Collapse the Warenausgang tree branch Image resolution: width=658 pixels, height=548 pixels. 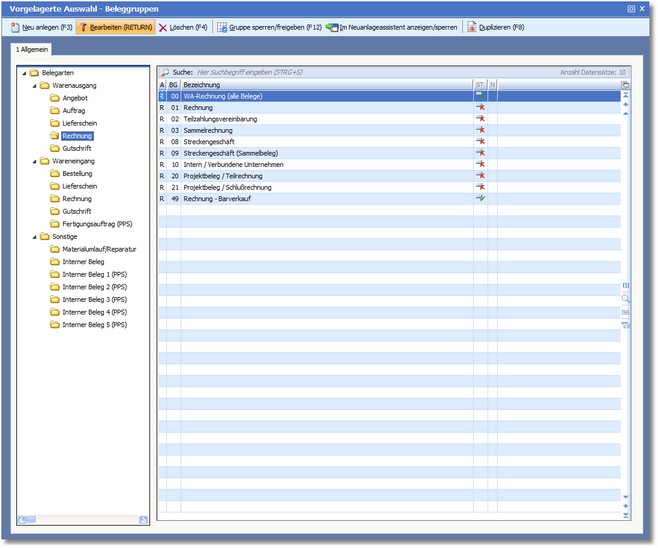click(x=34, y=86)
